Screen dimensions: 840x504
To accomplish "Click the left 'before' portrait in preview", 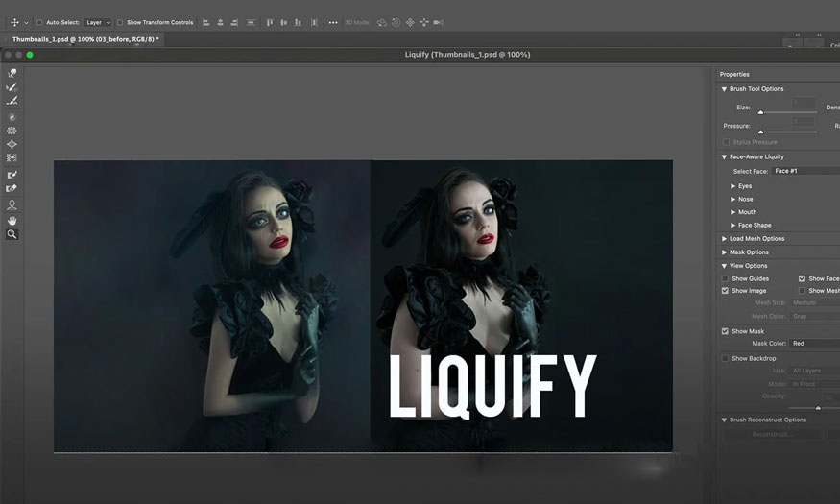I will pyautogui.click(x=212, y=306).
